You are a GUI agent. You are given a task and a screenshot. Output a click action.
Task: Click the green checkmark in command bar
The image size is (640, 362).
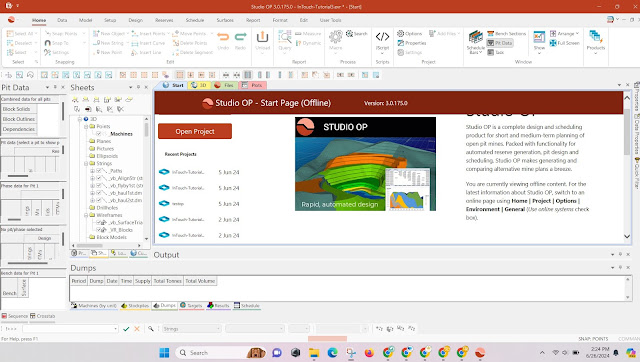[x=126, y=329]
